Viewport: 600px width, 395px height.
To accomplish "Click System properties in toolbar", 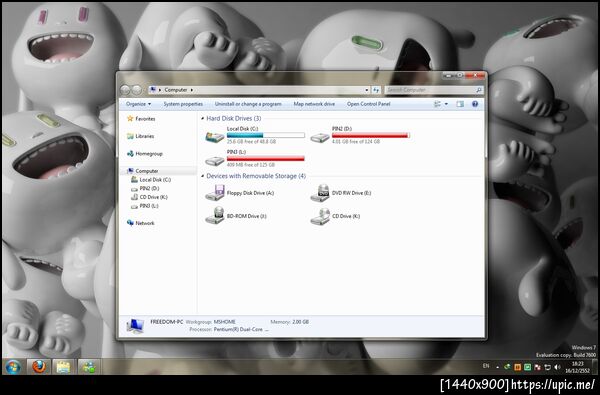I will [x=183, y=104].
